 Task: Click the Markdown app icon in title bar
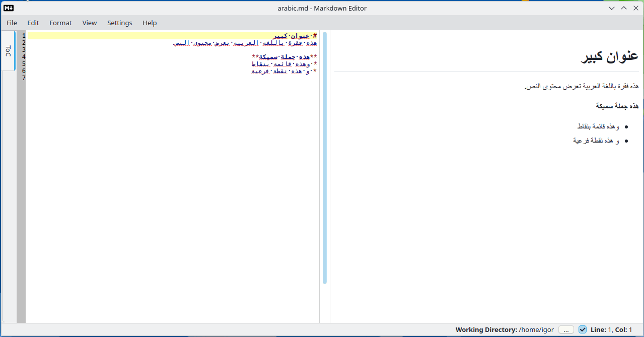(9, 8)
